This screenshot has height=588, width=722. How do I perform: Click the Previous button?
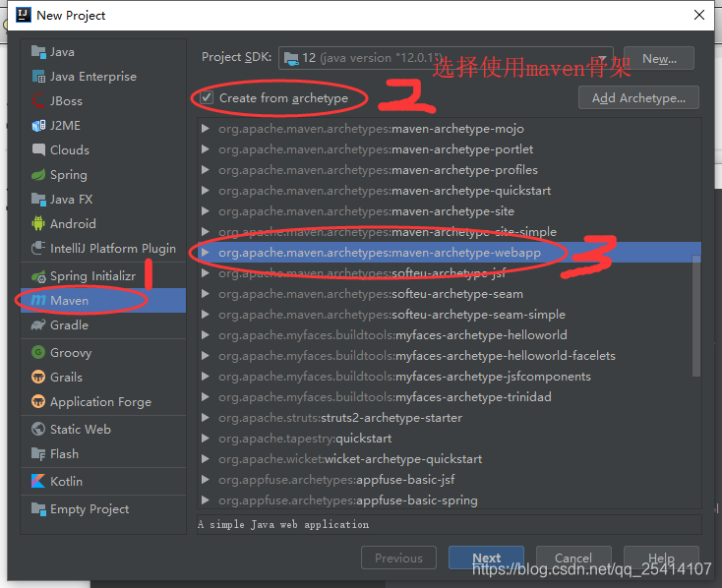tap(398, 559)
